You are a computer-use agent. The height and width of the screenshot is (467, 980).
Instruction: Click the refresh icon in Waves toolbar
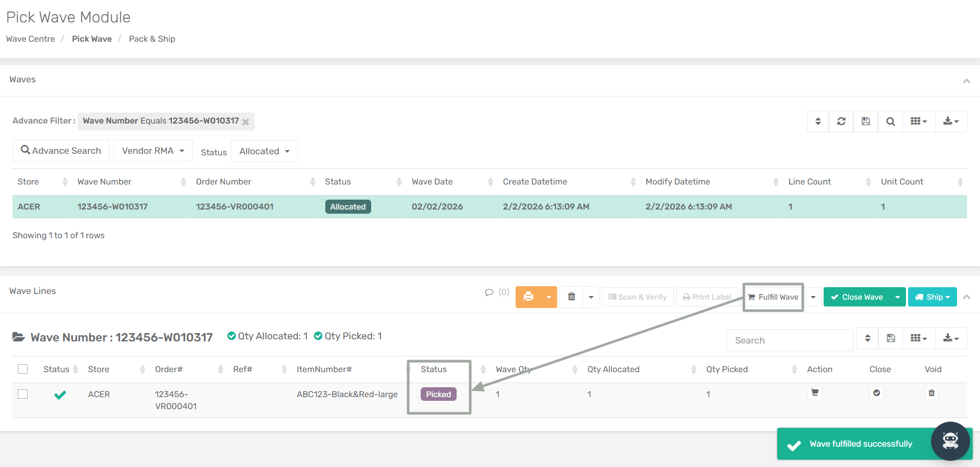841,121
